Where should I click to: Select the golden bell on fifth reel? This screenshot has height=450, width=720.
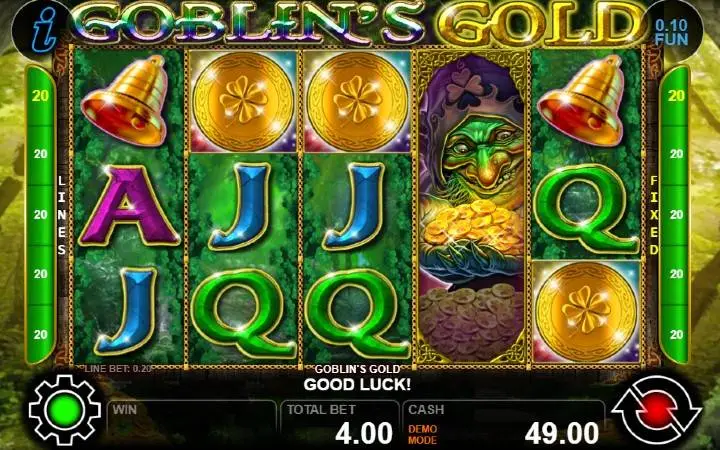(583, 100)
